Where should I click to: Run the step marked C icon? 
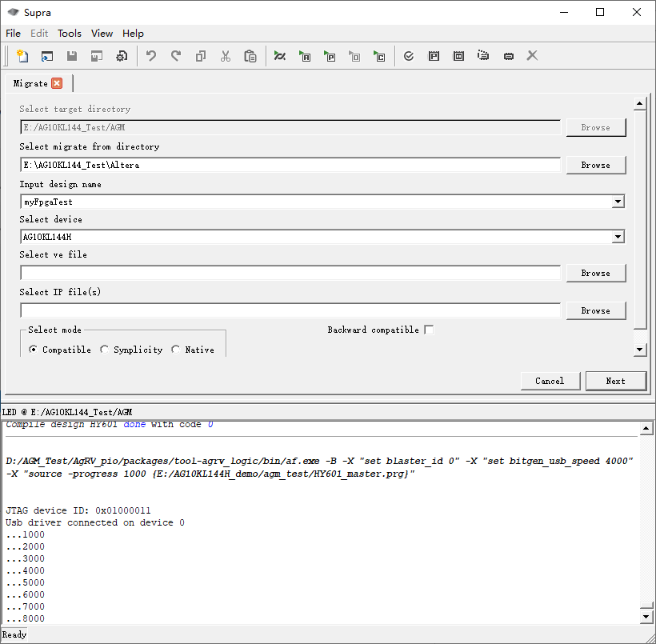coord(379,56)
